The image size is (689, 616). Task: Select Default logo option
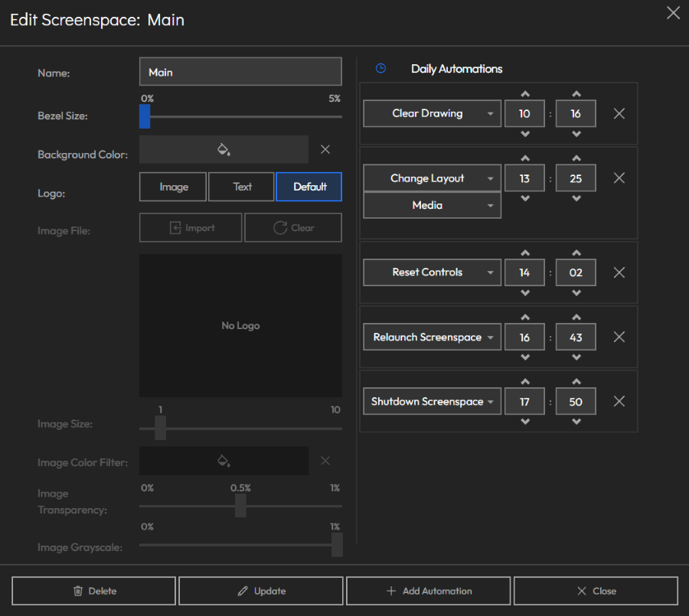click(x=309, y=187)
